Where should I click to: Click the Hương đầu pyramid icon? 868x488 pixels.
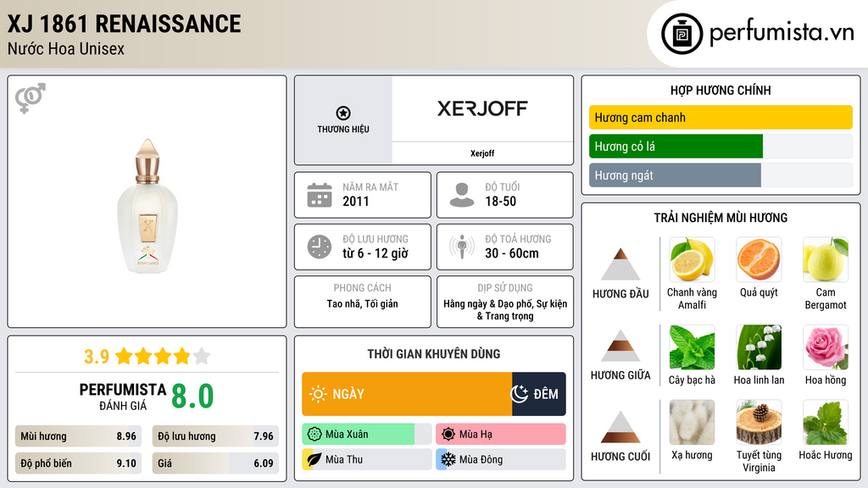point(620,264)
